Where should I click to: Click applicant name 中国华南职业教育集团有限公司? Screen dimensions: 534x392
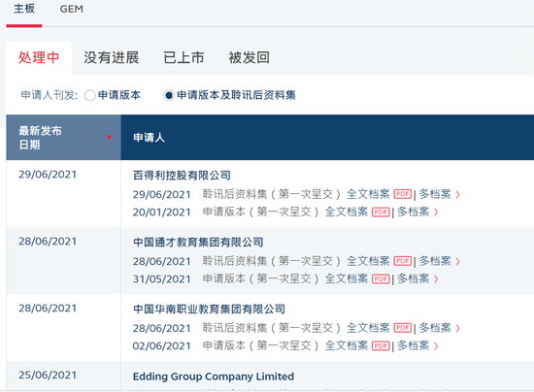209,309
